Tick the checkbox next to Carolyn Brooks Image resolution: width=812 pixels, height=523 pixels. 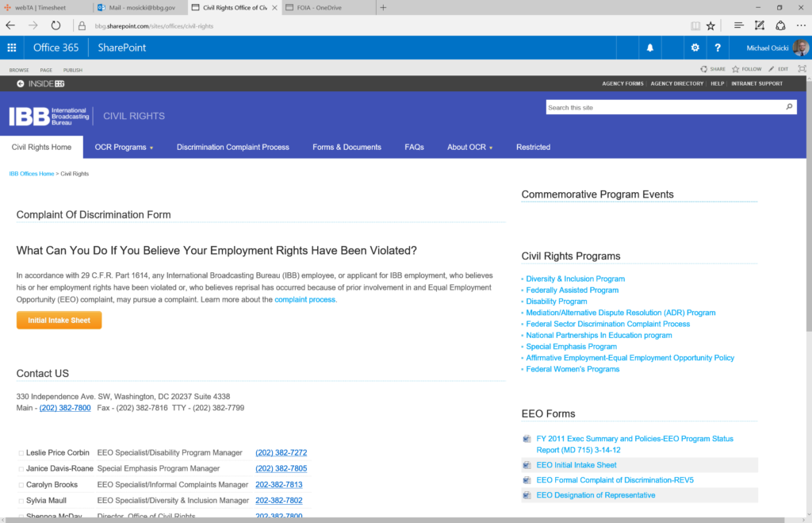tap(21, 485)
